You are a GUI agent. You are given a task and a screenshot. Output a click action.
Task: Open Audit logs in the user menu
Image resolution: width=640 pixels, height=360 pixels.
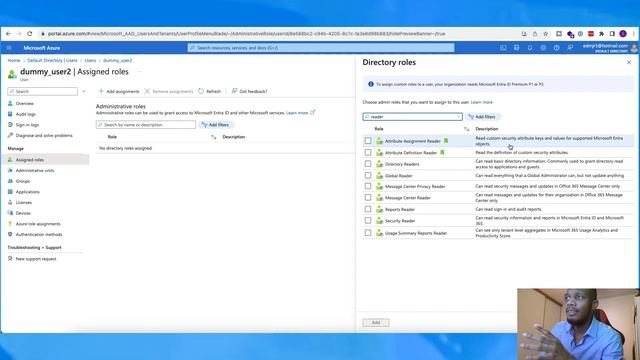tap(25, 114)
